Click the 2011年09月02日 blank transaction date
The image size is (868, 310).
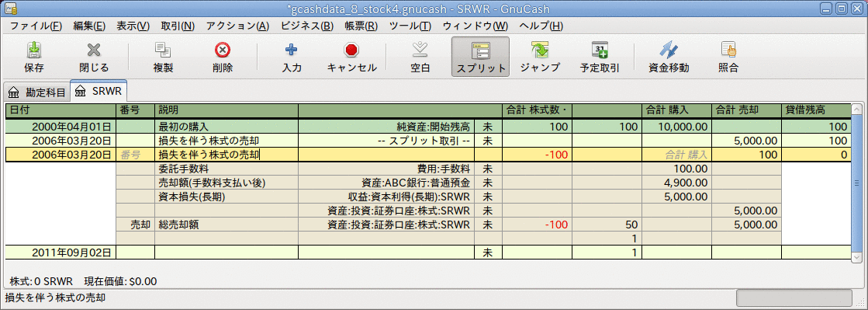61,253
